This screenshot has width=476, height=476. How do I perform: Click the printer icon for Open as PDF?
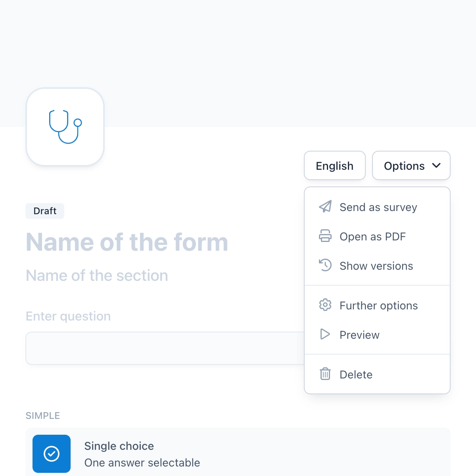point(326,236)
